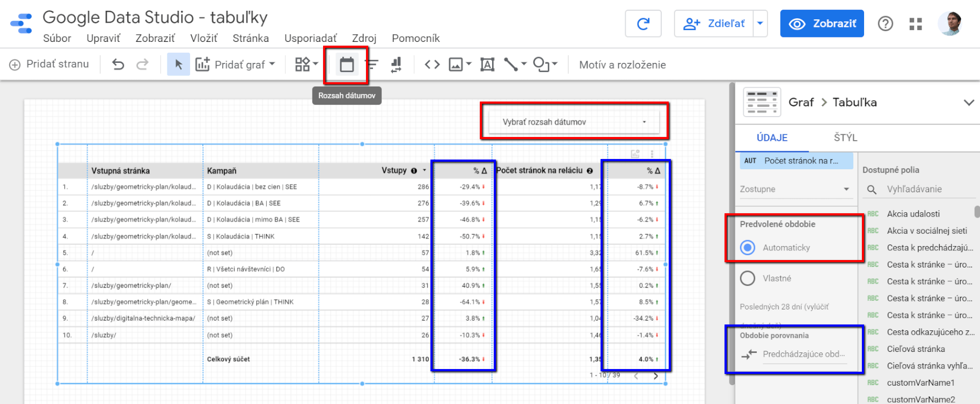This screenshot has width=980, height=404.
Task: Switch to the ÚDAJE tab
Action: pyautogui.click(x=772, y=138)
